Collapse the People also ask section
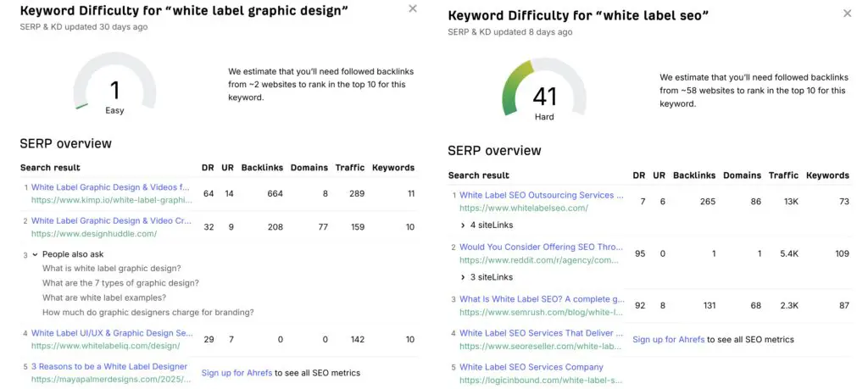This screenshot has width=868, height=389. pos(36,254)
